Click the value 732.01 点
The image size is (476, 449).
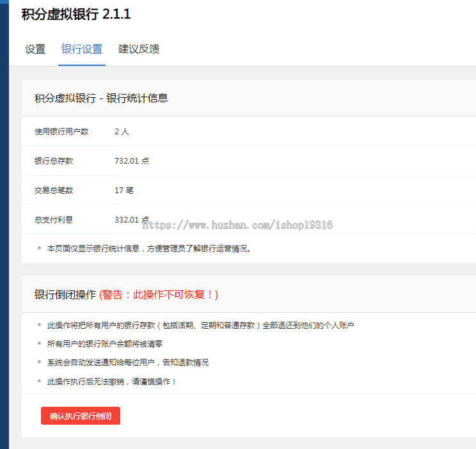click(132, 161)
